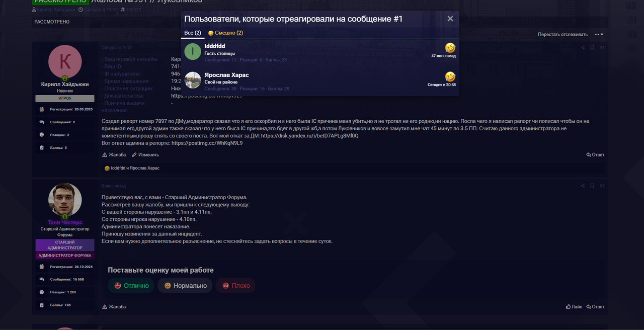Click Ярослав Харас avatar in dialog
644x330 pixels.
193,80
